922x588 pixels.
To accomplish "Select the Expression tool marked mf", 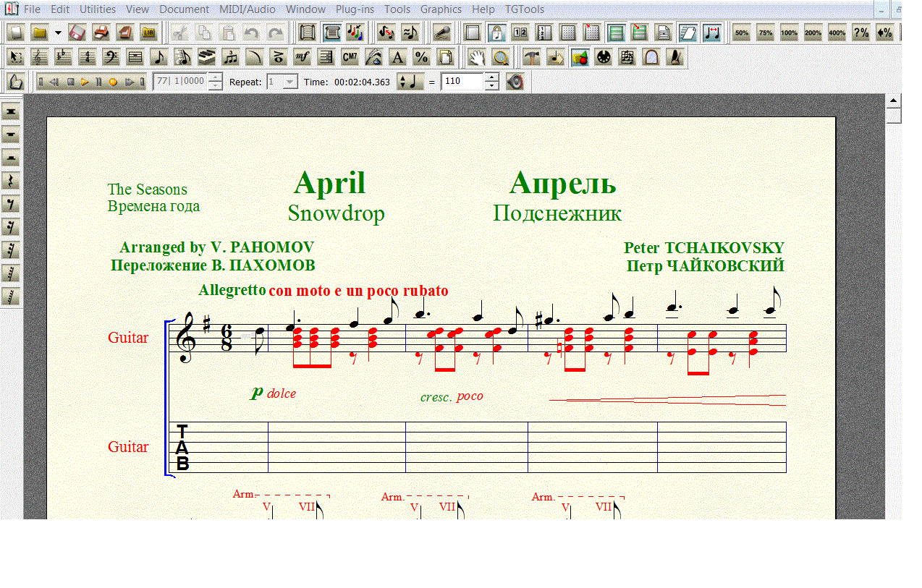I will (303, 57).
